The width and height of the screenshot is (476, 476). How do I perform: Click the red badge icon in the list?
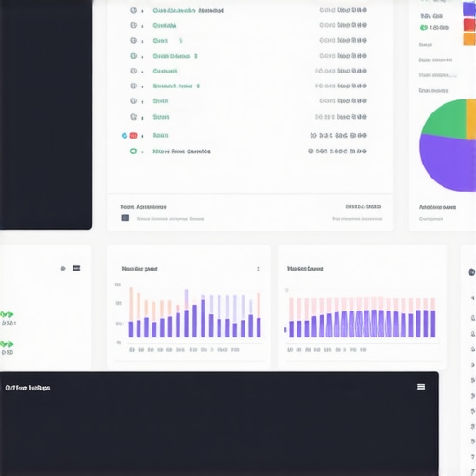[x=133, y=136]
